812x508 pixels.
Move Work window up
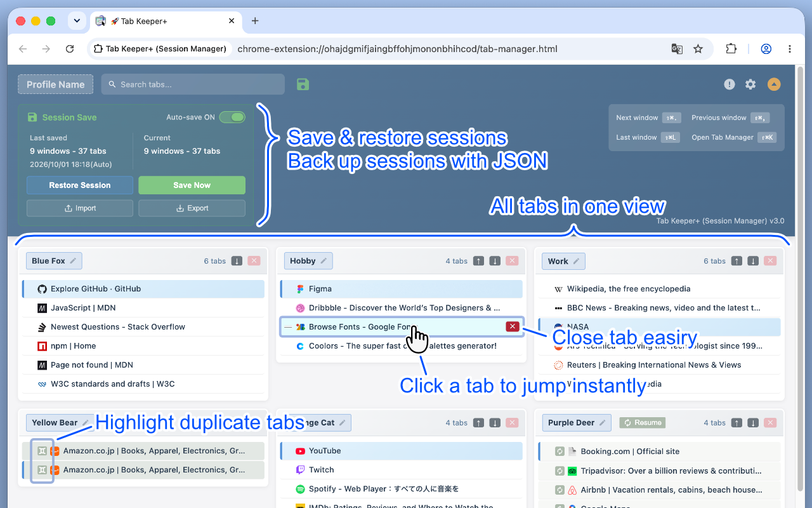(x=737, y=261)
